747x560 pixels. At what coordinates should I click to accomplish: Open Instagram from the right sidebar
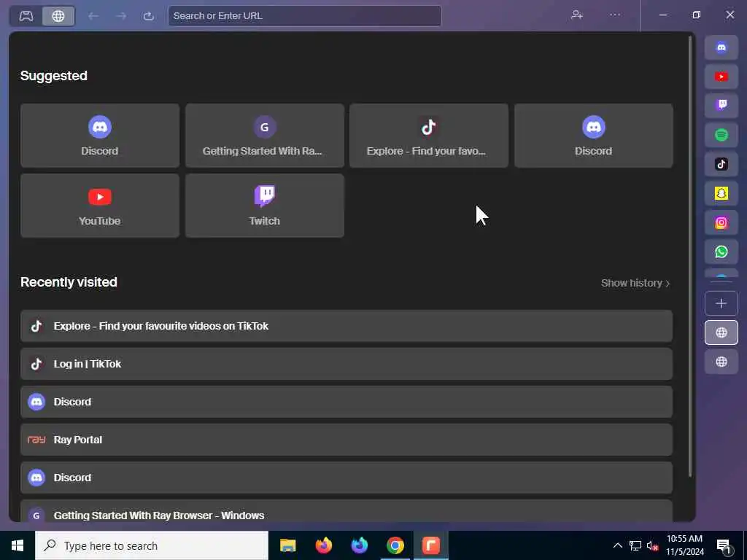[x=721, y=222]
